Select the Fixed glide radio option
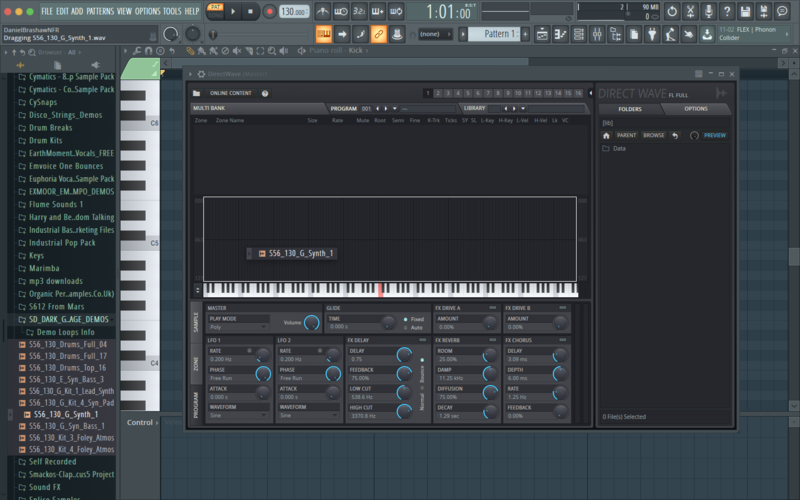The image size is (800, 500). (406, 319)
